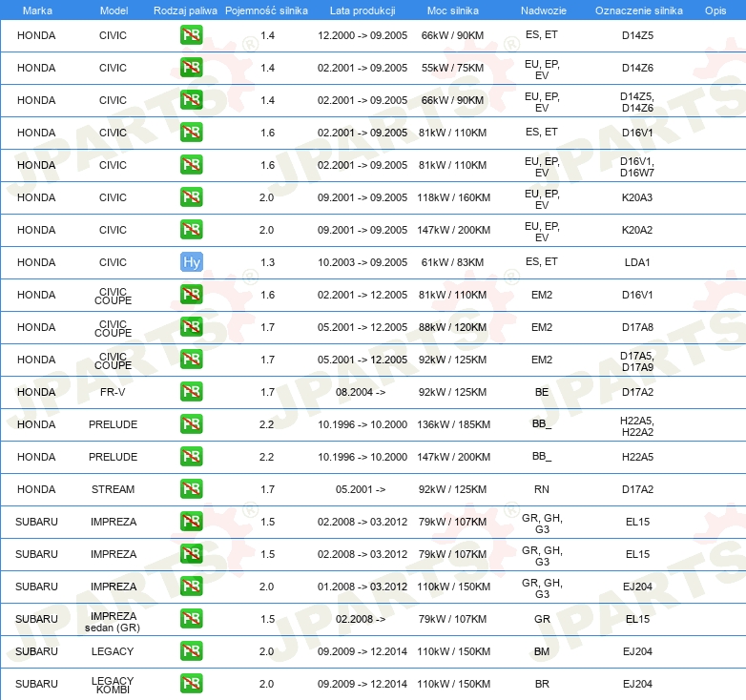746x700 pixels.
Task: Click the IMPREZA sedan (GR) model cell
Action: pos(113,622)
